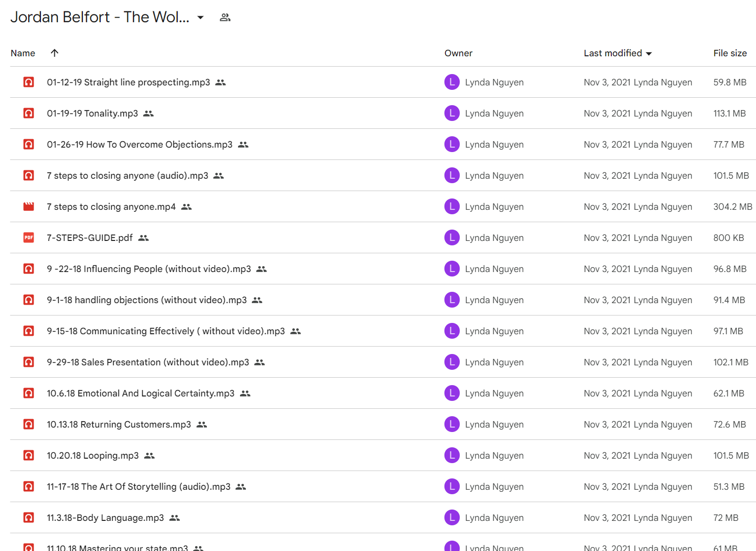Viewport: 756px width, 551px height.
Task: Click shared icon next to Tonality.mp3
Action: 149,114
